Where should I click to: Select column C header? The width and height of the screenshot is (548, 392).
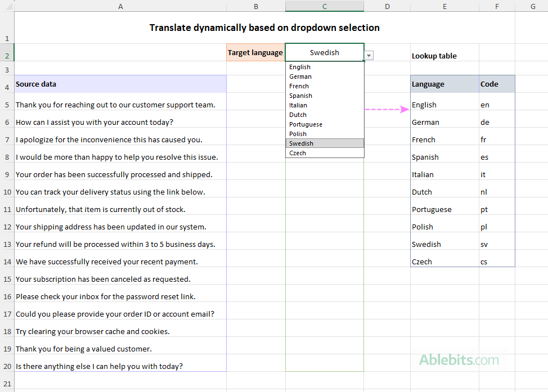pos(325,6)
